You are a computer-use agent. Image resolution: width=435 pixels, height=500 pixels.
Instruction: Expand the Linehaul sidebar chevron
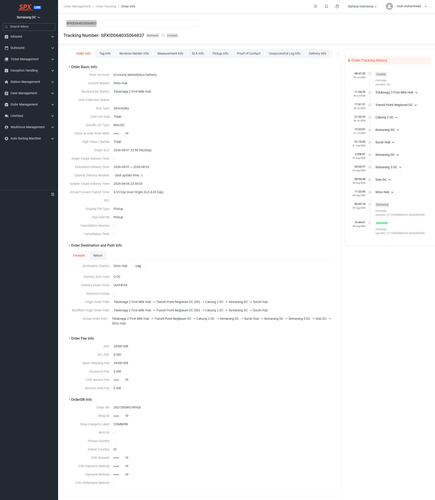(x=52, y=116)
